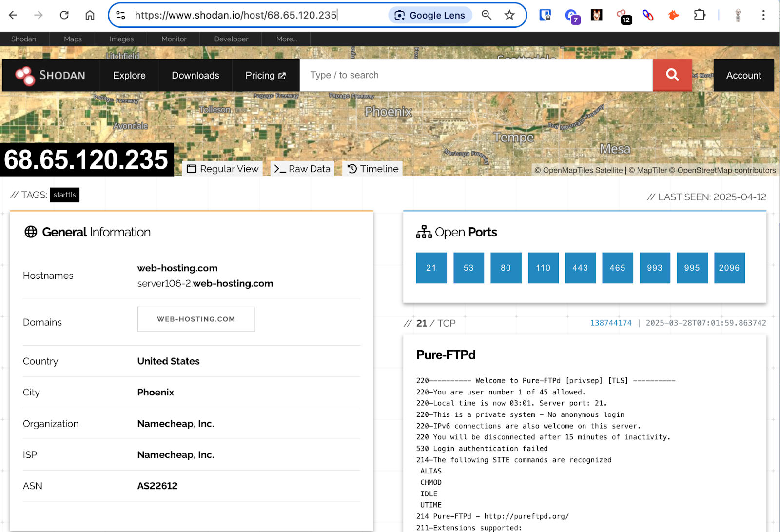Open the Downloads navigation item

(195, 76)
